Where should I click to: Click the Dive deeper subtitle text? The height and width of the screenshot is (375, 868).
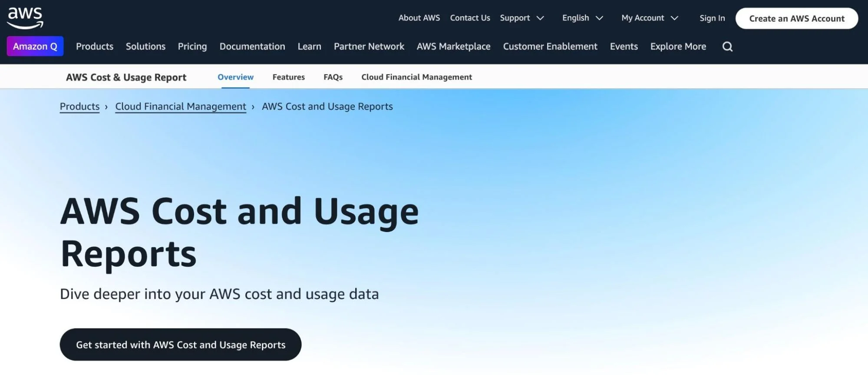click(x=219, y=294)
